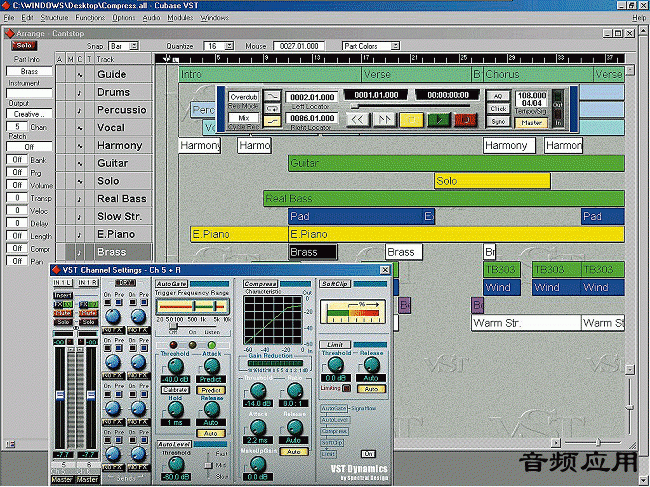Click the Threshold knob in the AutoGate section
The image size is (650, 487).
pos(175,366)
